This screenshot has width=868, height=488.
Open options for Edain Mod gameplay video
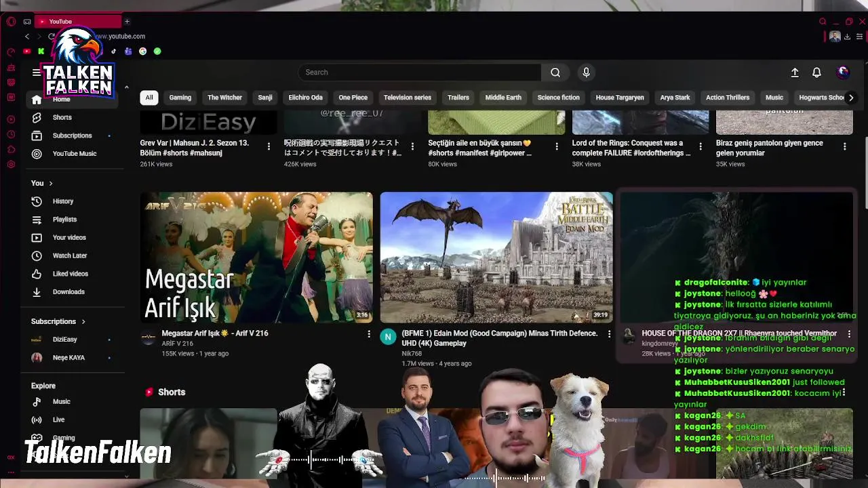tap(609, 334)
